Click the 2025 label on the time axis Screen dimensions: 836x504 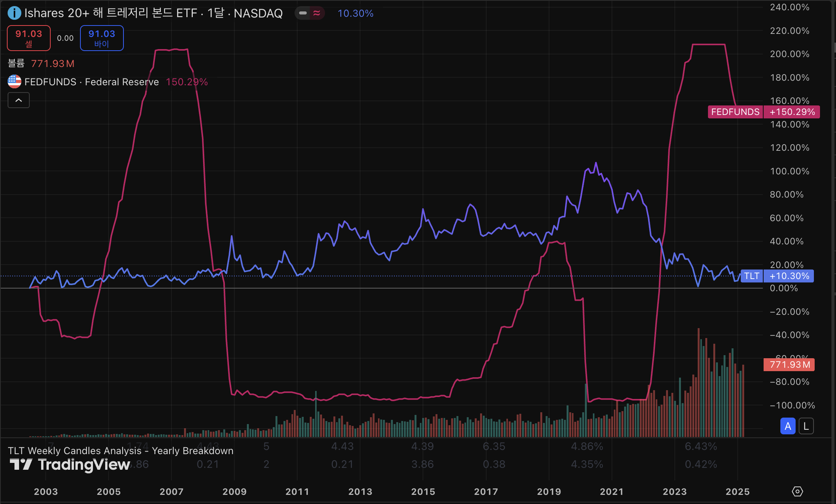pos(737,491)
